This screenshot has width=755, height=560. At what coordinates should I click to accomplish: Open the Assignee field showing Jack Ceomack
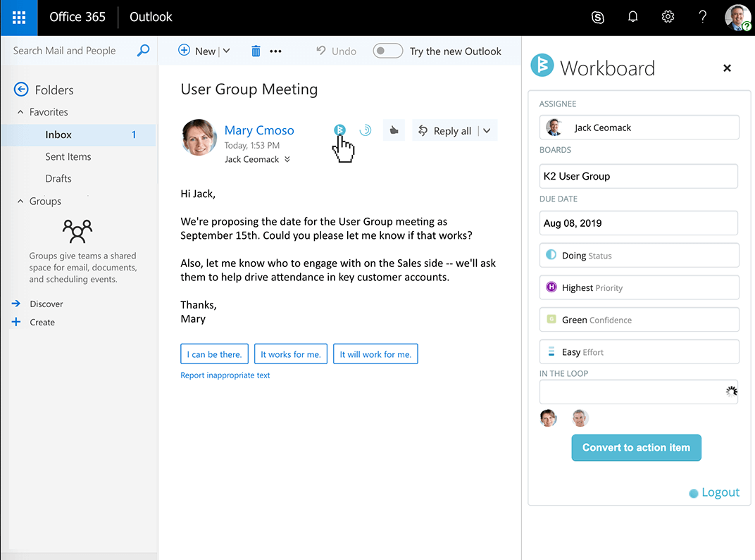[639, 127]
